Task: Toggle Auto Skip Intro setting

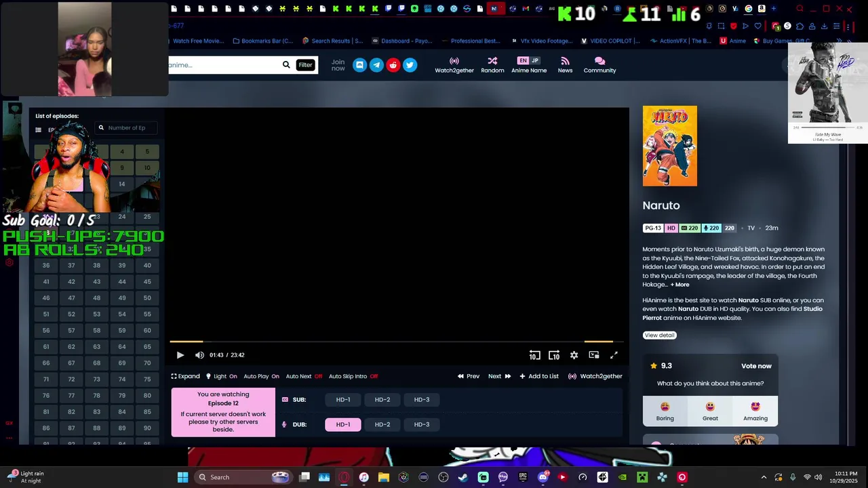Action: pos(353,376)
